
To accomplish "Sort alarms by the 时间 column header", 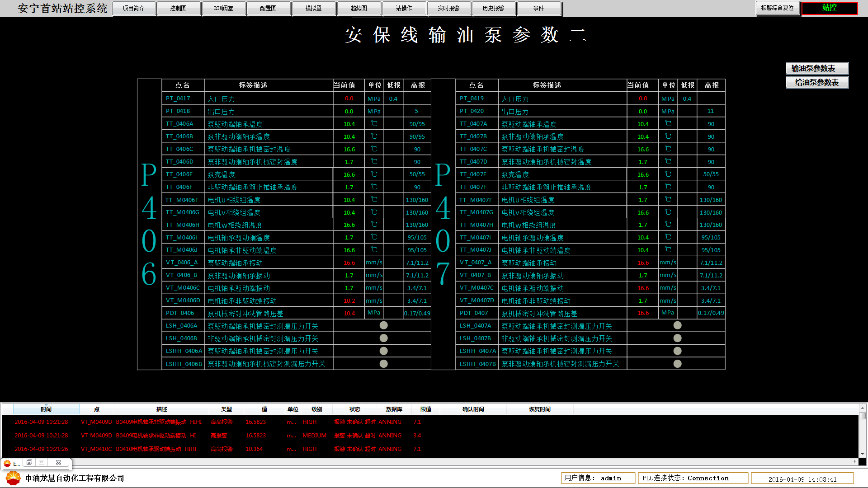I will tap(46, 409).
